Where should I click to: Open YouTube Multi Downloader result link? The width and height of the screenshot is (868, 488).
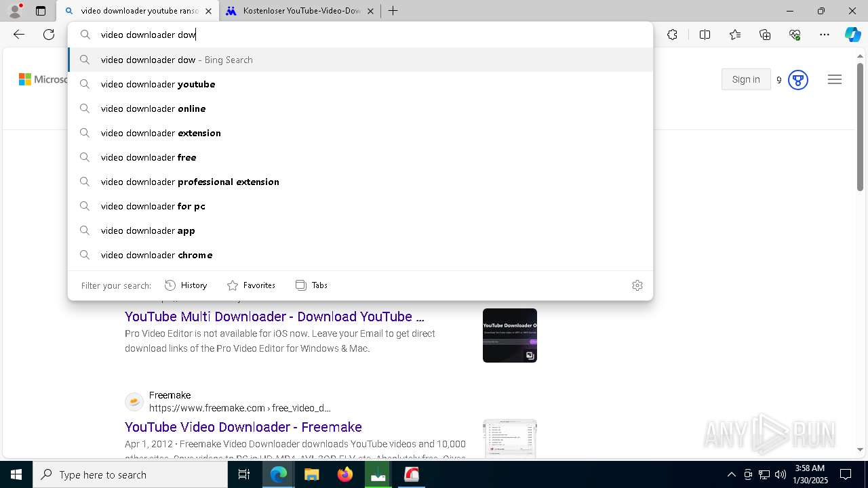pos(275,317)
